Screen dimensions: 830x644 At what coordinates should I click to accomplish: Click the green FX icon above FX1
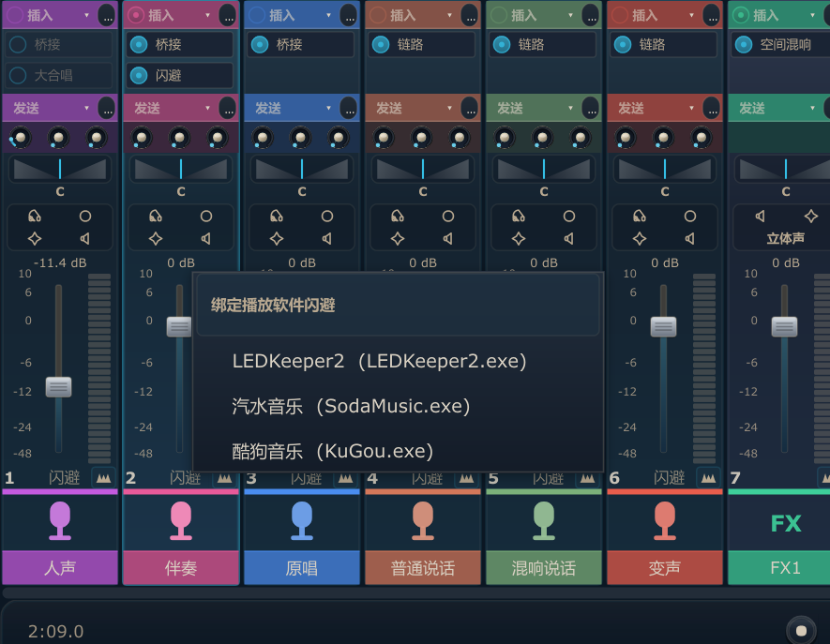pyautogui.click(x=786, y=523)
